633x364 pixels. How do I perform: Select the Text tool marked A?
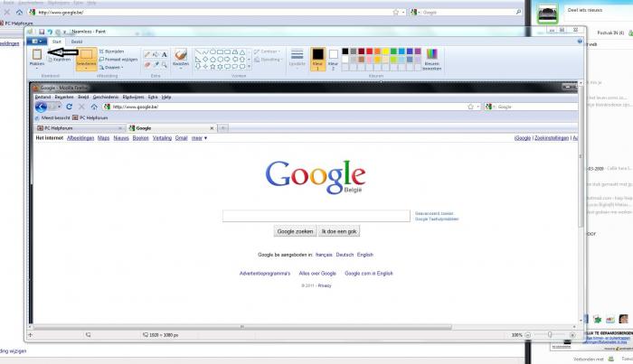pos(165,54)
